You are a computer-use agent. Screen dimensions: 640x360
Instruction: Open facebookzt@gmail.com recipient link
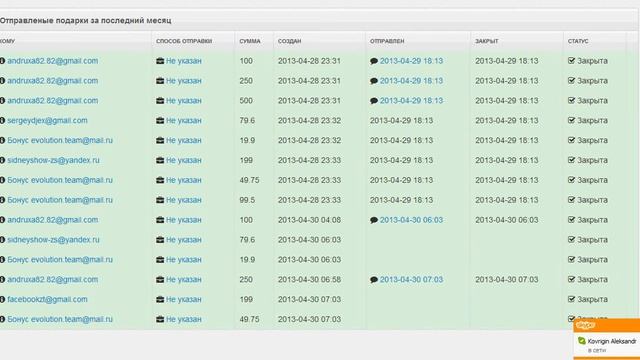[47, 299]
